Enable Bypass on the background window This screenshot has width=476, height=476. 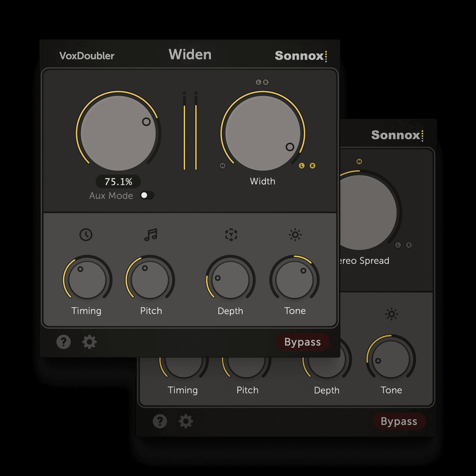(399, 421)
